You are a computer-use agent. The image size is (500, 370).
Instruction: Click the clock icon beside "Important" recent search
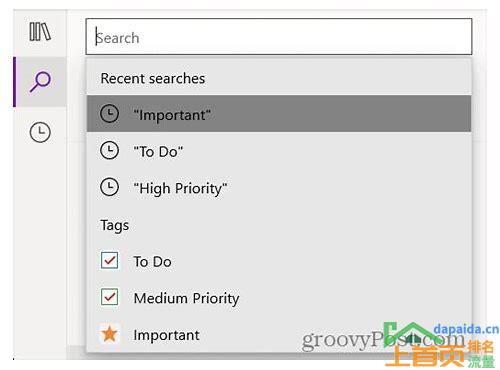pos(109,114)
